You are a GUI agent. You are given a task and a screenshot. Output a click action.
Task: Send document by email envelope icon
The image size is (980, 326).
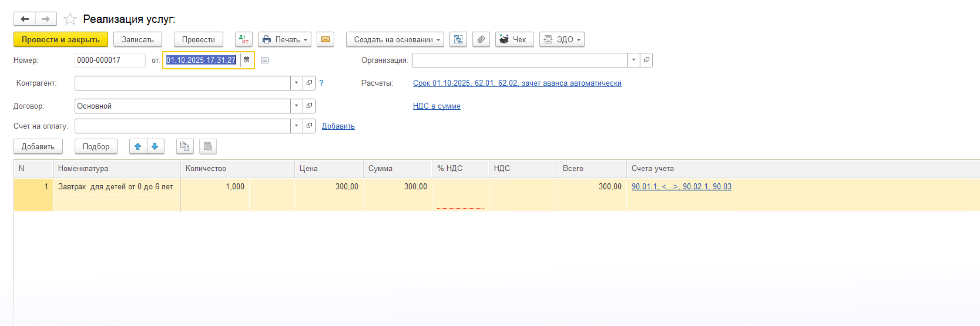pos(325,40)
